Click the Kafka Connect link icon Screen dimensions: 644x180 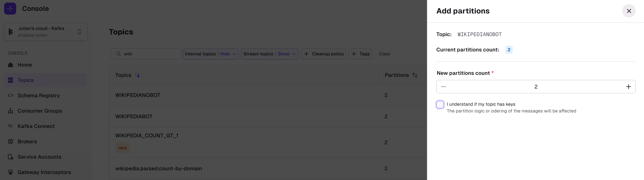[11, 126]
